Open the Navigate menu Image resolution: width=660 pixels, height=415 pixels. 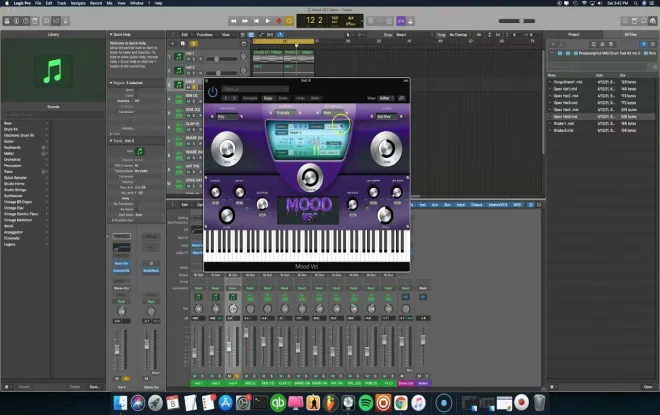(x=78, y=3)
